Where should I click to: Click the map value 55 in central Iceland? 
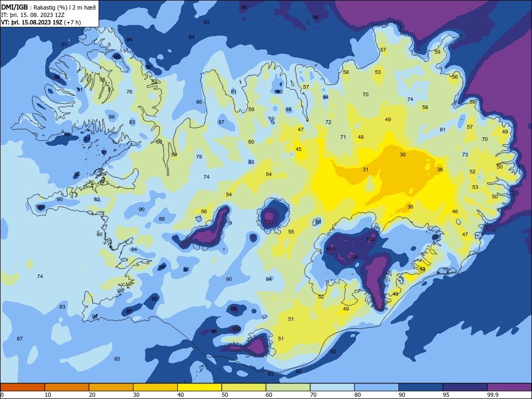pyautogui.click(x=291, y=232)
